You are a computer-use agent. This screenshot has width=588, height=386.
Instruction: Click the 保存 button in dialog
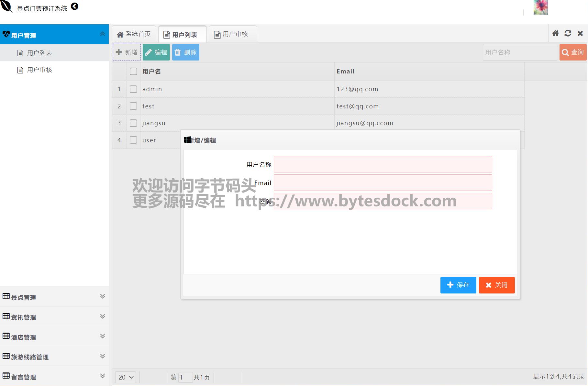(x=458, y=285)
